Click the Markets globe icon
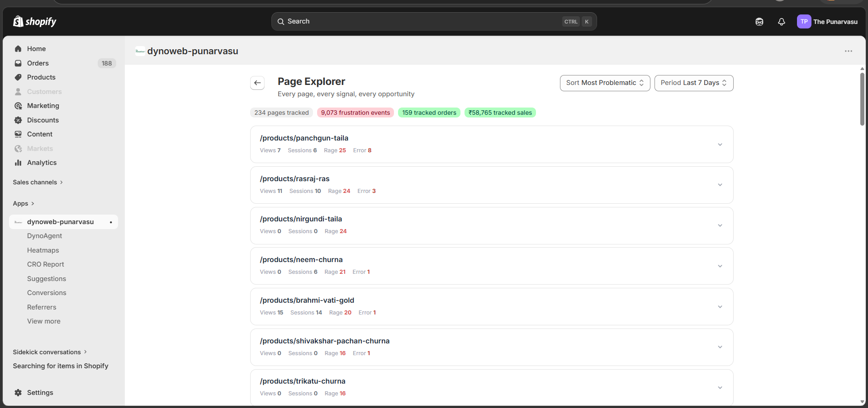This screenshot has height=408, width=868. pos(18,149)
